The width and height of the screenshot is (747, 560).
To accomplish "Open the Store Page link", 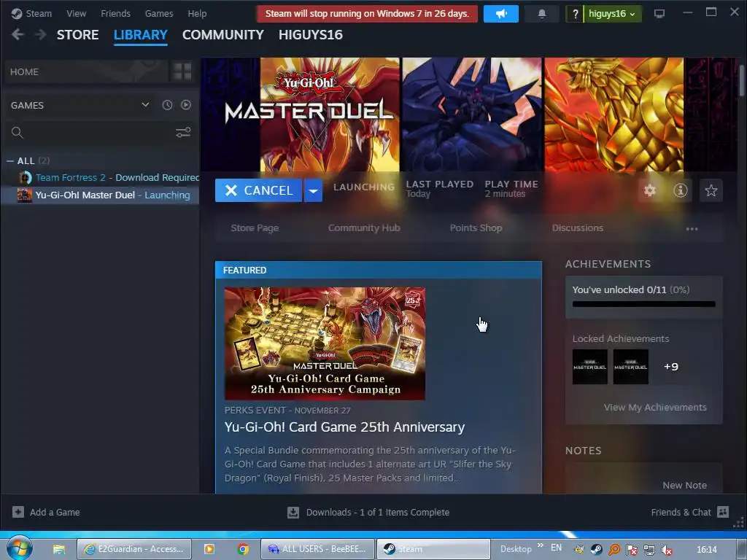I will 255,228.
